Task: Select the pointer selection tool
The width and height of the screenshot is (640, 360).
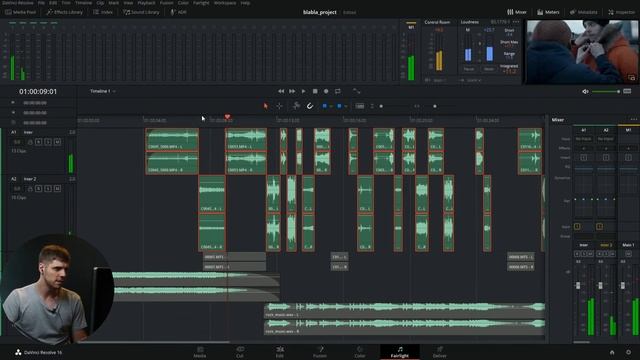Action: [266, 106]
